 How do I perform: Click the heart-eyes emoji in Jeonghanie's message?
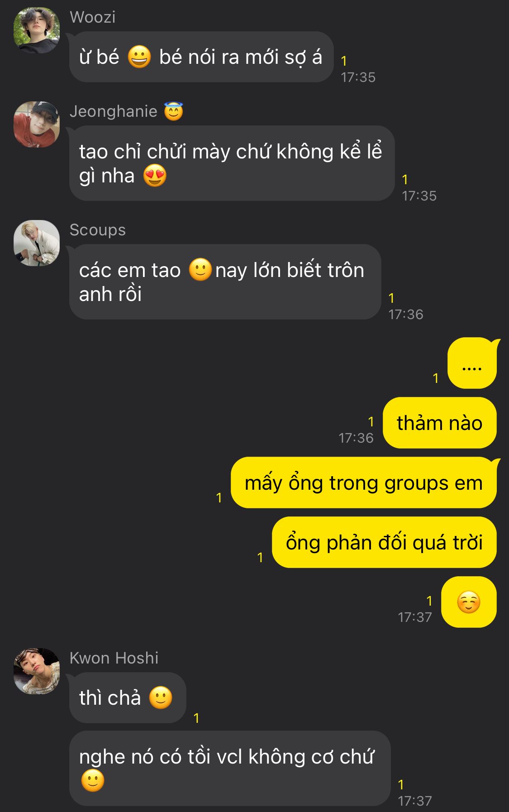[155, 176]
